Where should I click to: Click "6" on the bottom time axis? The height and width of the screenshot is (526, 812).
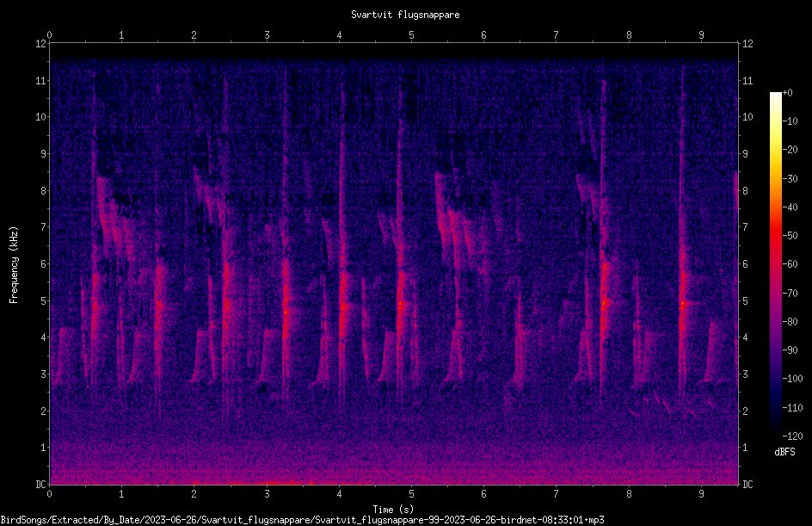click(x=483, y=494)
